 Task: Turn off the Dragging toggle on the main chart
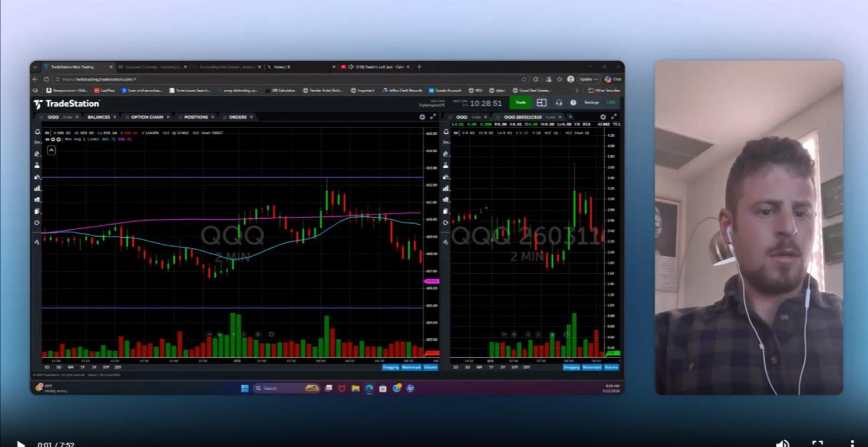pyautogui.click(x=389, y=367)
